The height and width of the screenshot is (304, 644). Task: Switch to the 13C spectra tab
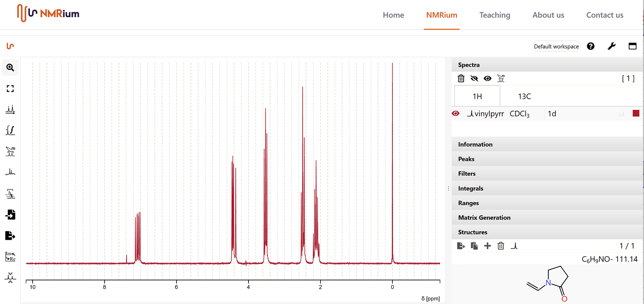pos(524,96)
